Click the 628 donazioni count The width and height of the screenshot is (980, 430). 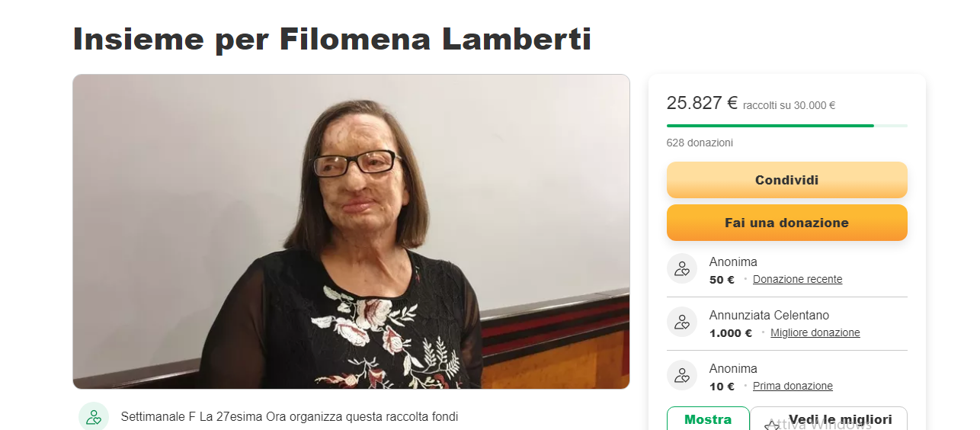point(700,143)
